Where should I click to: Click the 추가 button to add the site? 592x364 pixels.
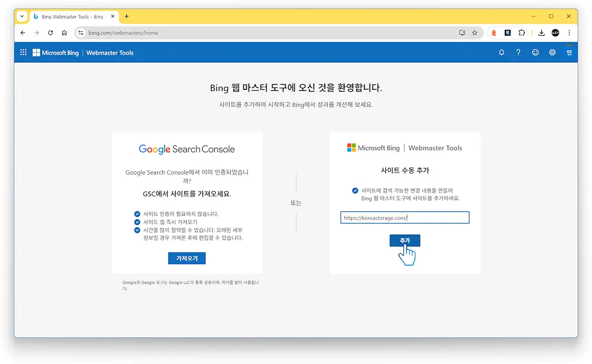pyautogui.click(x=405, y=240)
